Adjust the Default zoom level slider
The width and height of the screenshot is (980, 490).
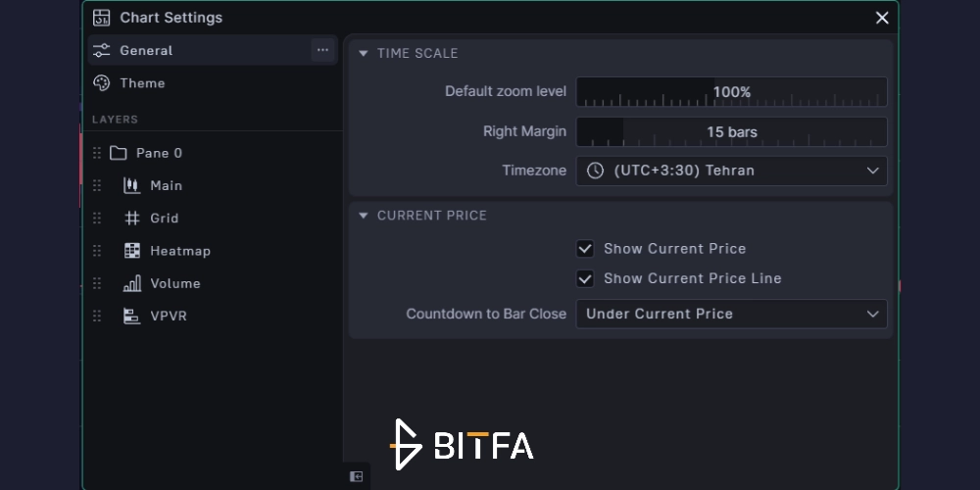[x=731, y=92]
